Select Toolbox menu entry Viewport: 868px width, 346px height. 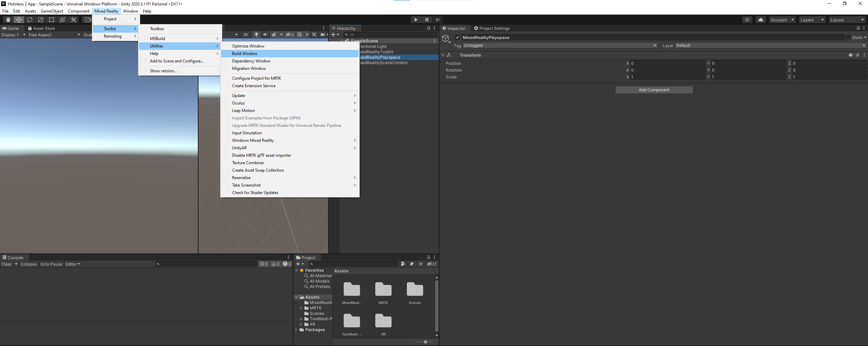[x=180, y=29]
